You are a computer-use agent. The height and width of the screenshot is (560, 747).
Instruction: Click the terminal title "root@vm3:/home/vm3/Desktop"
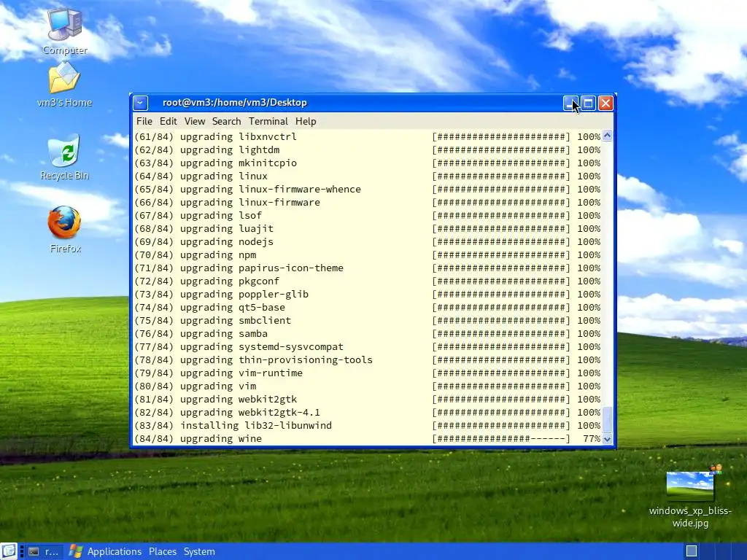click(x=234, y=103)
